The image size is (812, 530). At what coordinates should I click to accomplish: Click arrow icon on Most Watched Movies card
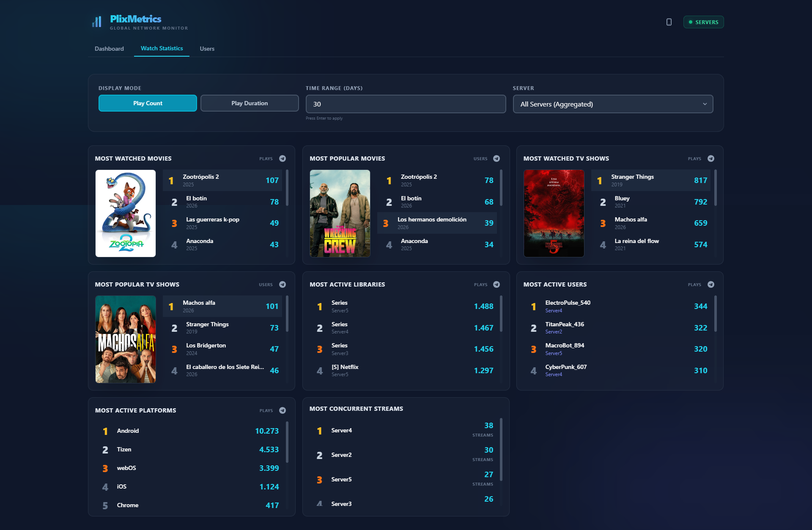pyautogui.click(x=283, y=158)
